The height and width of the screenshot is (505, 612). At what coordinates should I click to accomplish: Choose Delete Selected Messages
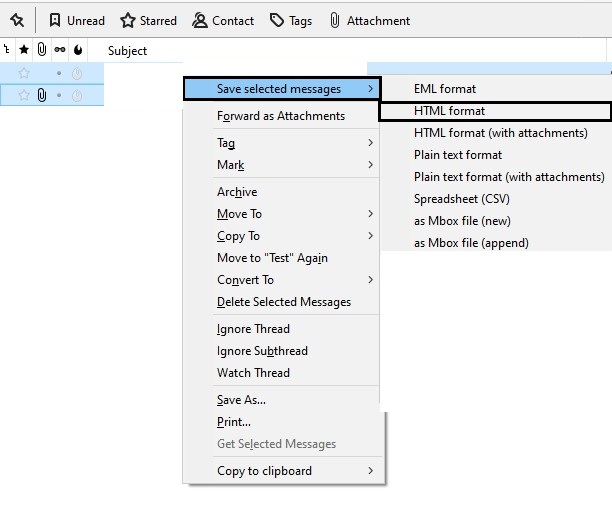(281, 302)
